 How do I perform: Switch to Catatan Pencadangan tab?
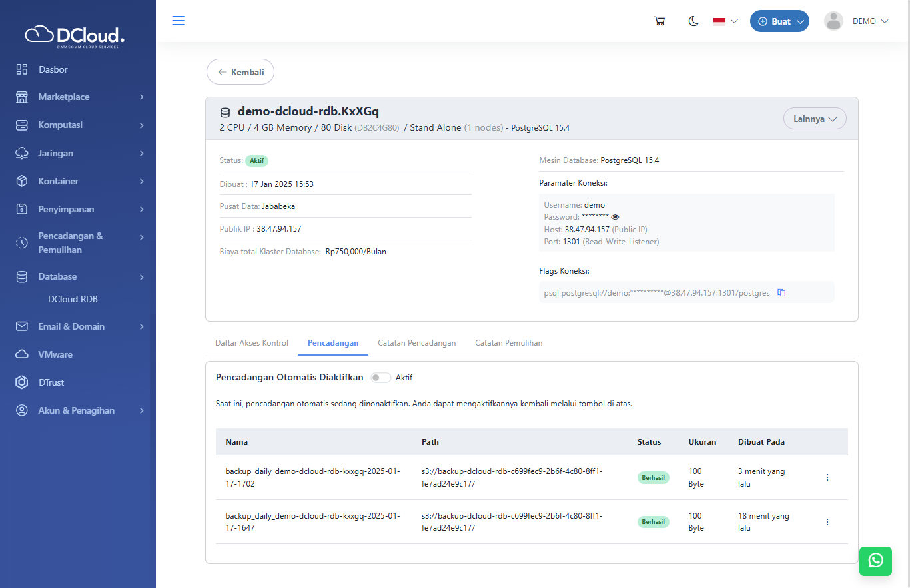click(416, 343)
